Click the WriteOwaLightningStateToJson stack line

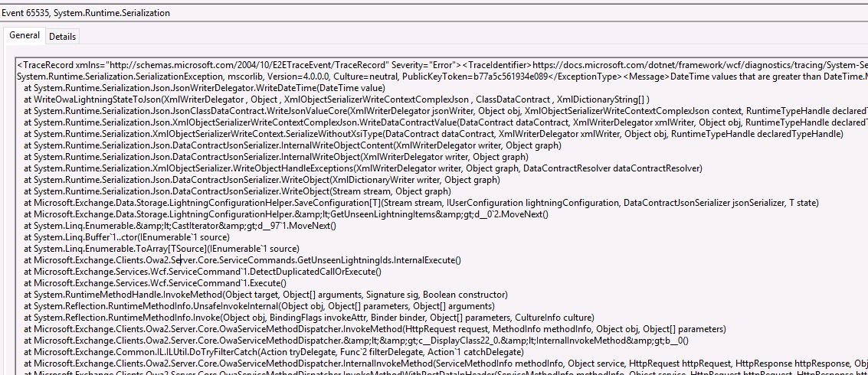pyautogui.click(x=336, y=99)
